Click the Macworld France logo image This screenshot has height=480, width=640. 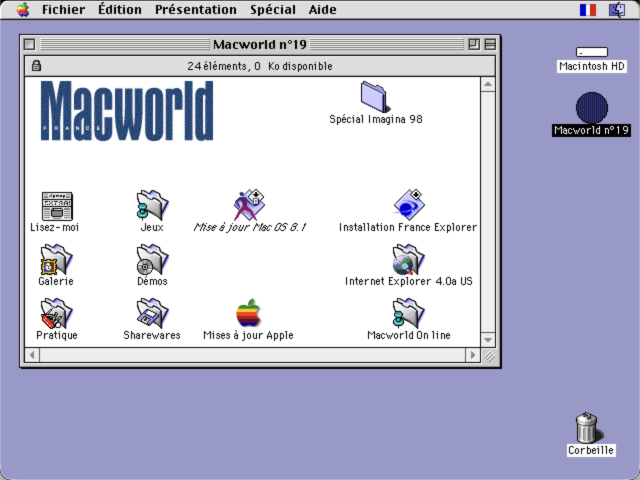click(x=127, y=111)
